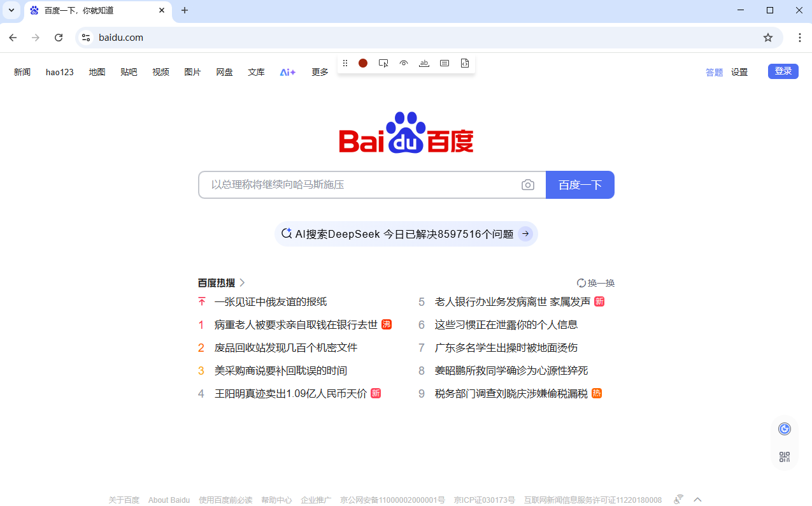Bookmark this page with the star icon
Image resolution: width=812 pixels, height=506 pixels.
coord(768,38)
